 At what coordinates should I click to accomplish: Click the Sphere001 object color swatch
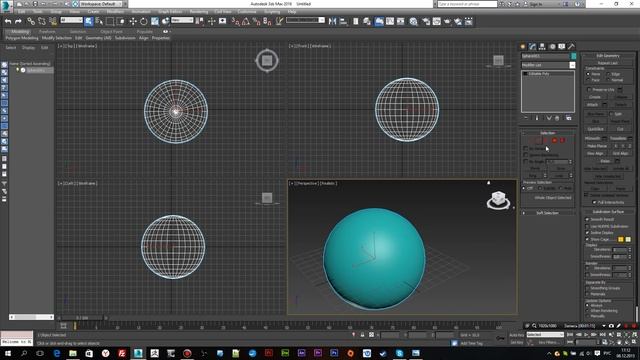coord(573,56)
